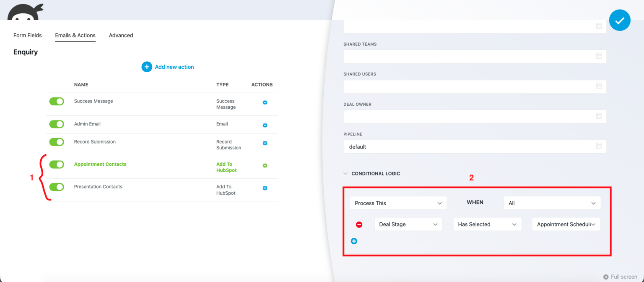Click the Shared Users input field
Screen dimensions: 644x282
point(475,86)
